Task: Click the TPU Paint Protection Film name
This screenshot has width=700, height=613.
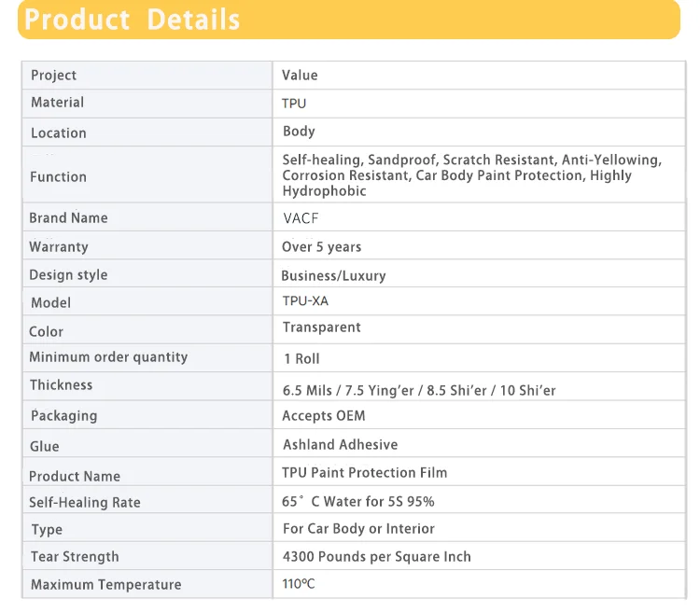Action: point(364,472)
